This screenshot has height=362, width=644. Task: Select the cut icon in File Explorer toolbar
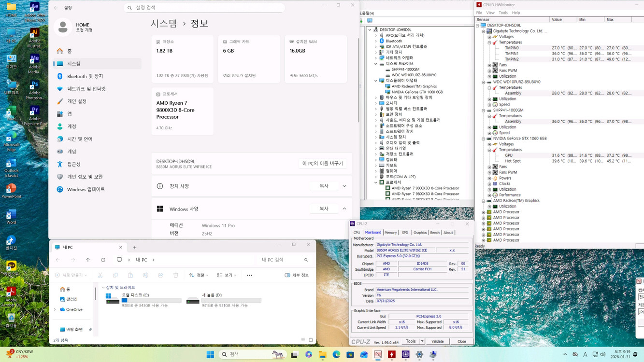coord(100,275)
